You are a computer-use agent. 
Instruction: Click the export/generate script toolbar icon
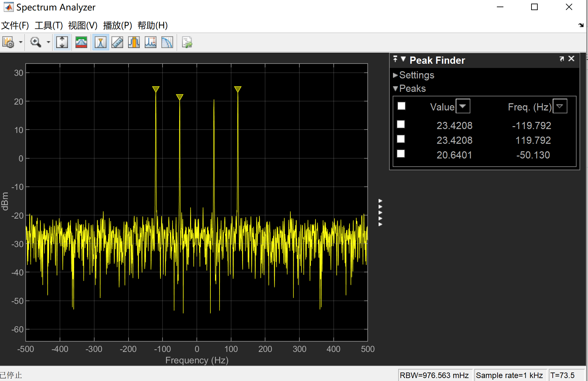187,42
